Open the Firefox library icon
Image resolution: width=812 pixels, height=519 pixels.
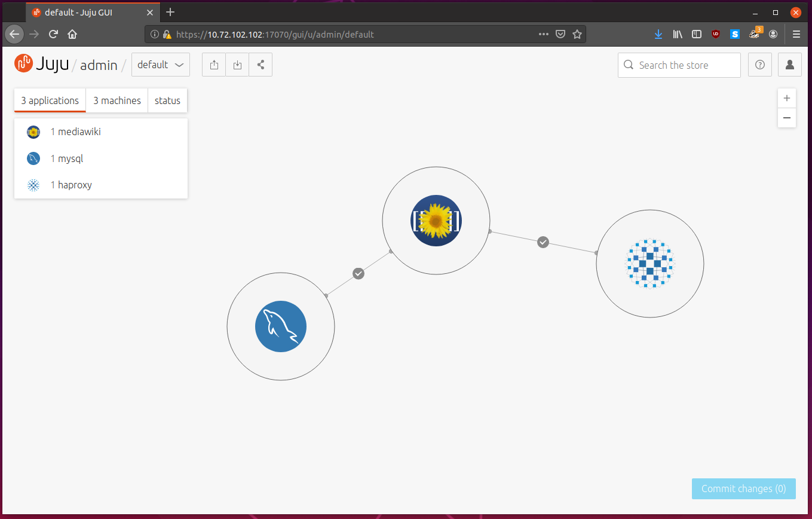point(678,34)
